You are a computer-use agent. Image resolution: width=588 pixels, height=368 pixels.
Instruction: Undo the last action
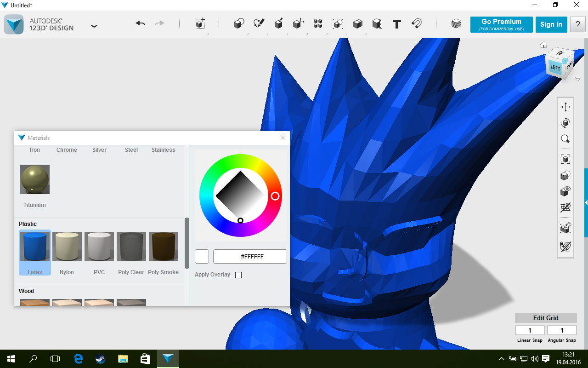(x=141, y=24)
